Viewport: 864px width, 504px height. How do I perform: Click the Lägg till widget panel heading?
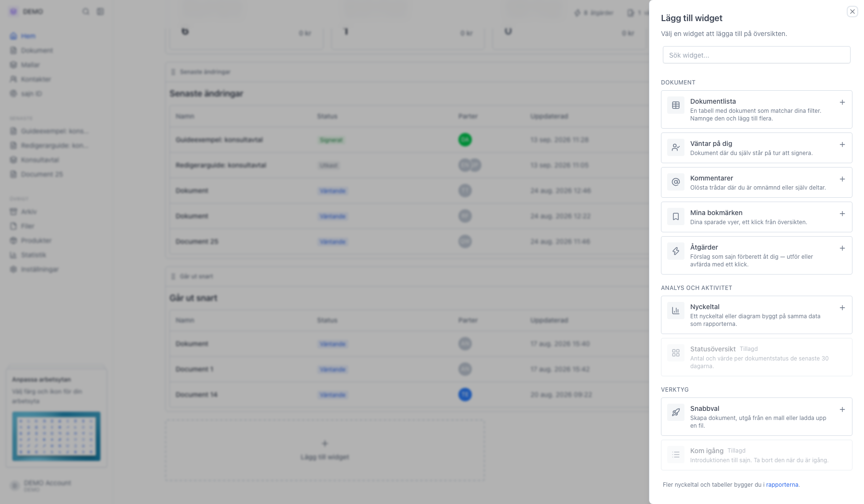point(692,18)
